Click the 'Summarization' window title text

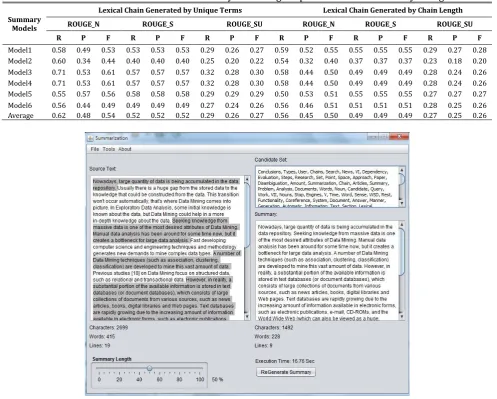pyautogui.click(x=111, y=138)
